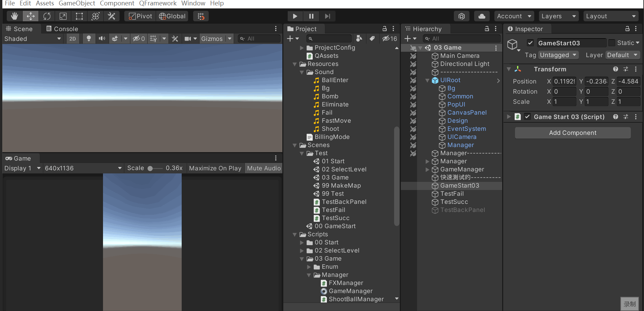Click the Position X input field

click(564, 81)
